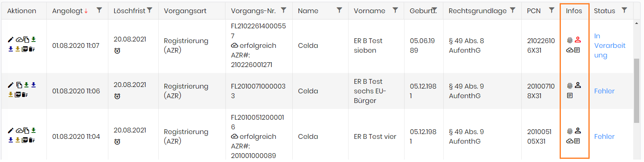Open filter for Name column
Viewport: 644px width, 162px height.
[x=339, y=10]
